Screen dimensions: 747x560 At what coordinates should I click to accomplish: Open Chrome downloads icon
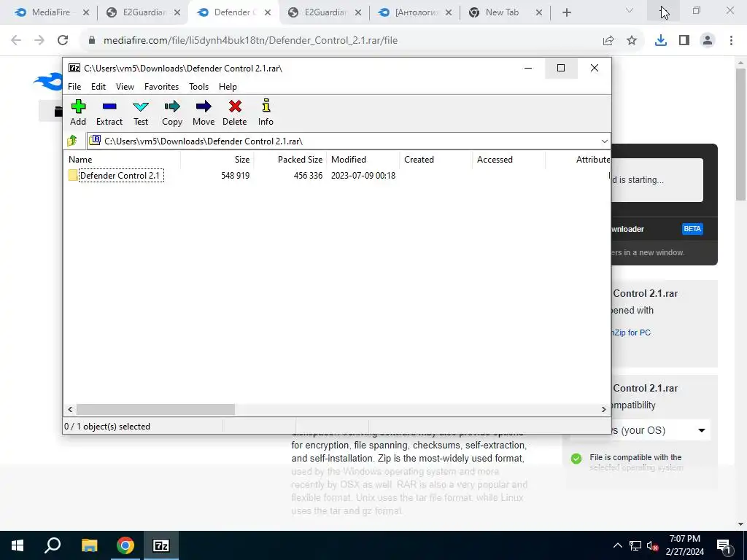660,41
